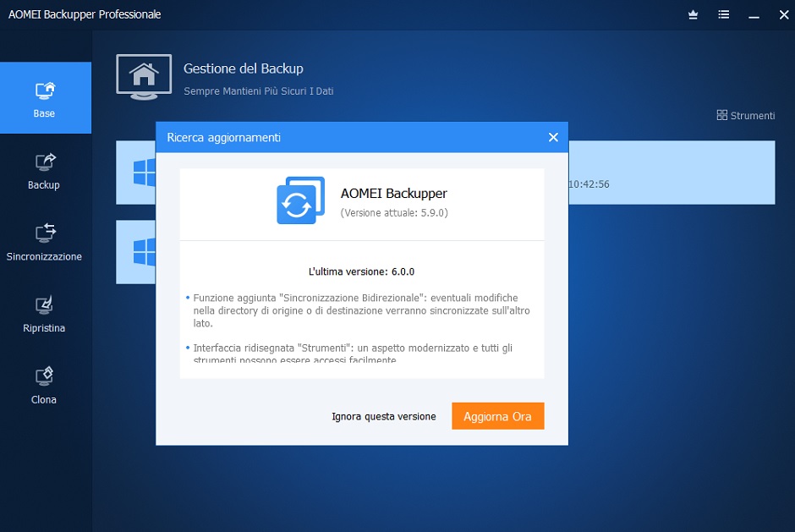Open the Ripristina section

pyautogui.click(x=44, y=314)
